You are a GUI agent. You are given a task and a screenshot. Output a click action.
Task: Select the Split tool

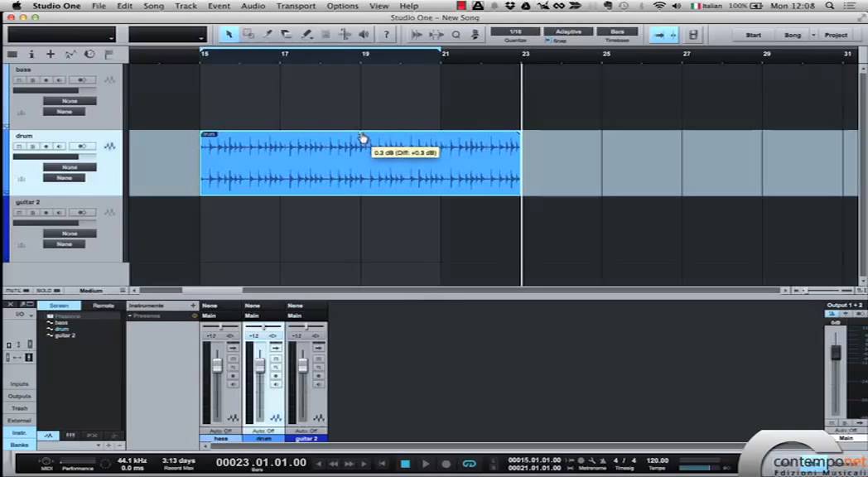click(x=268, y=35)
